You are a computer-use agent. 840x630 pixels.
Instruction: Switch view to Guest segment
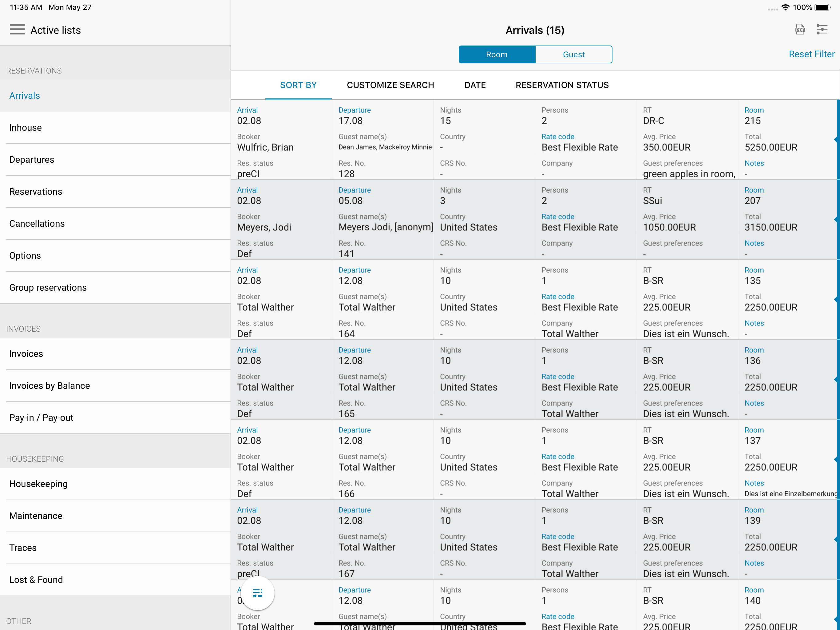coord(573,54)
